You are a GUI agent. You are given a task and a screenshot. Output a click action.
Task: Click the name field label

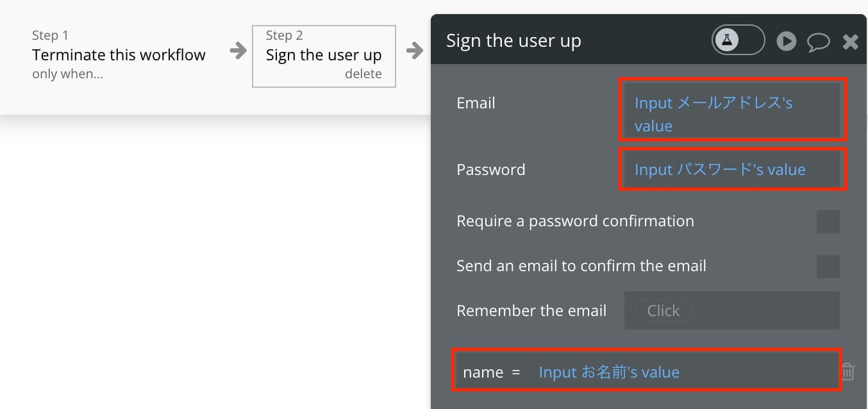[x=483, y=372]
